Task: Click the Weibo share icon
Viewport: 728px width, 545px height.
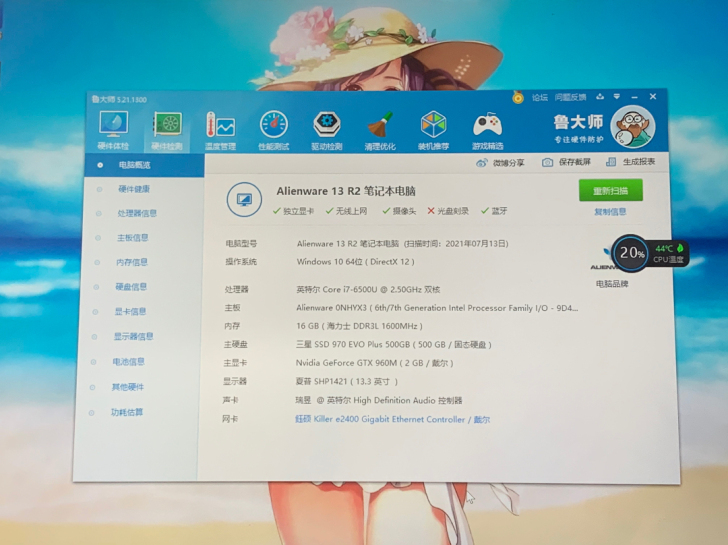Action: [x=482, y=163]
